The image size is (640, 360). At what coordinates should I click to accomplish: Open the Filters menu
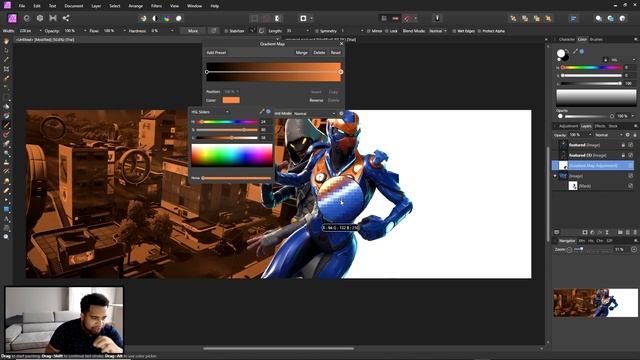(x=156, y=6)
